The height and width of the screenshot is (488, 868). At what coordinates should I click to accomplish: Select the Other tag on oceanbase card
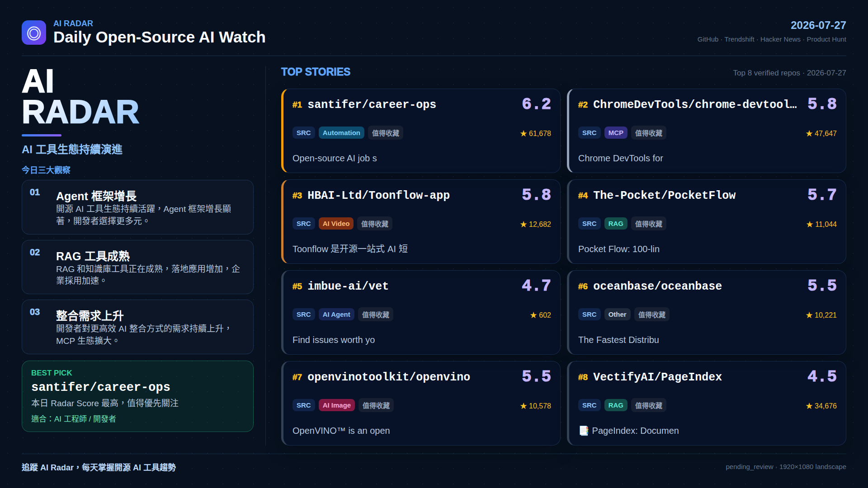[617, 314]
